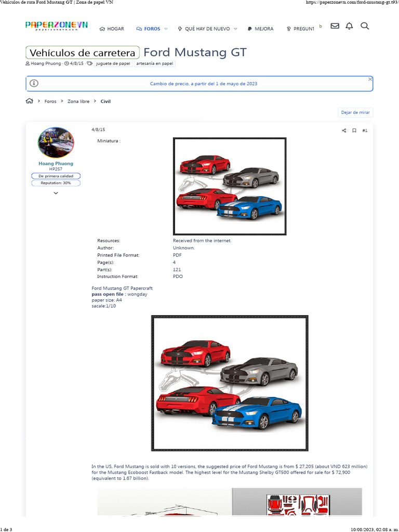This screenshot has height=532, width=399.
Task: Select the 'artesanía en papel' tag
Action: [x=155, y=63]
